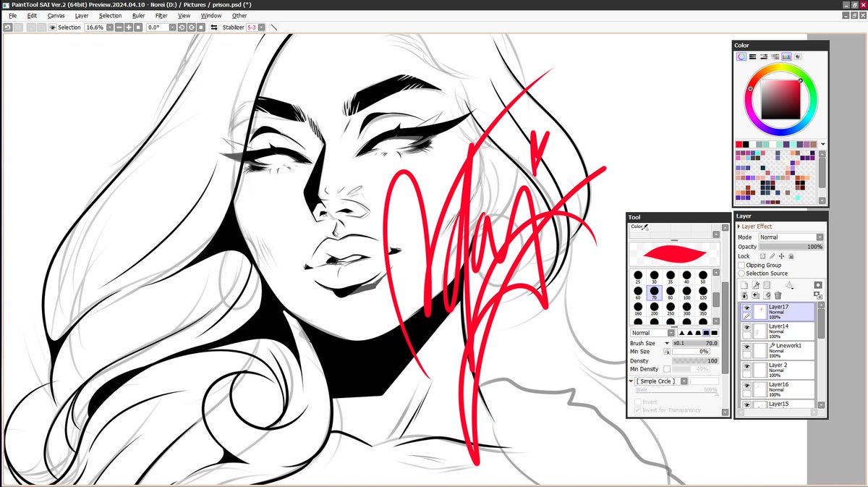Toggle the Min Size pressure button
Viewport: 868px width, 487px height.
click(667, 352)
